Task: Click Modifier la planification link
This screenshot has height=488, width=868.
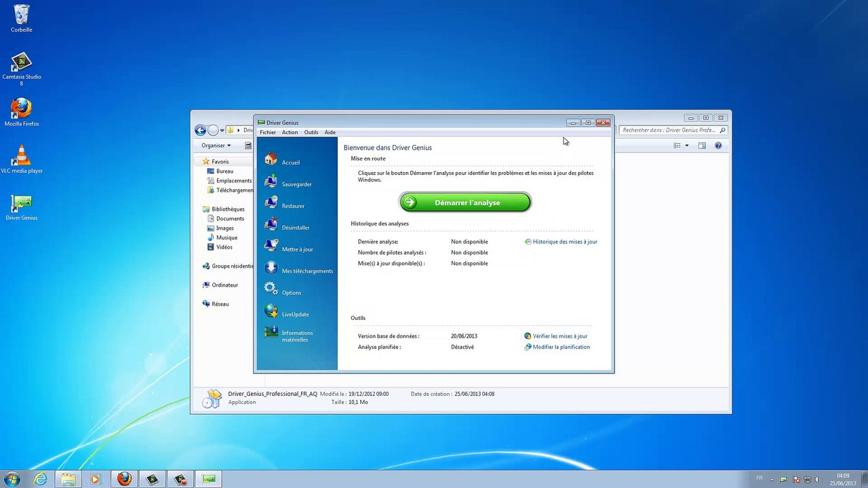Action: pos(557,346)
